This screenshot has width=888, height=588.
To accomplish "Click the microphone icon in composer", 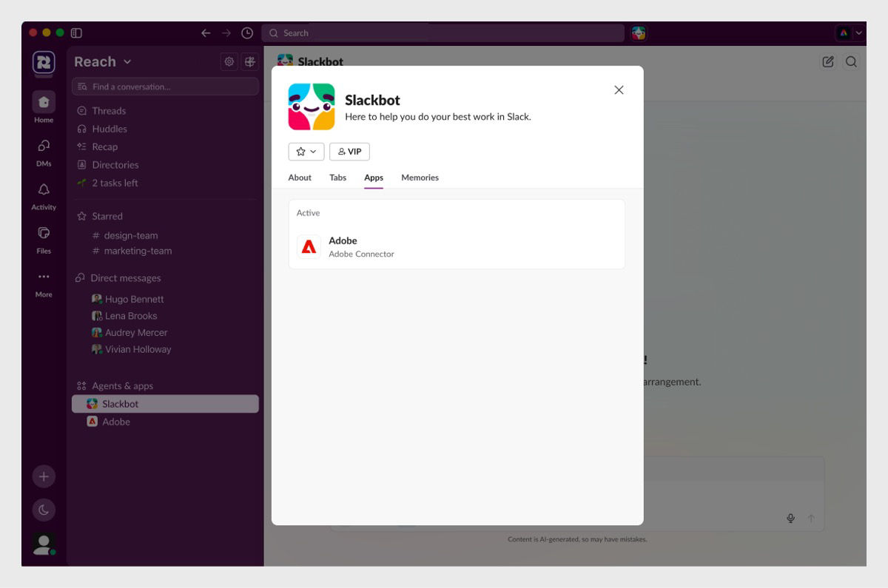I will [791, 518].
